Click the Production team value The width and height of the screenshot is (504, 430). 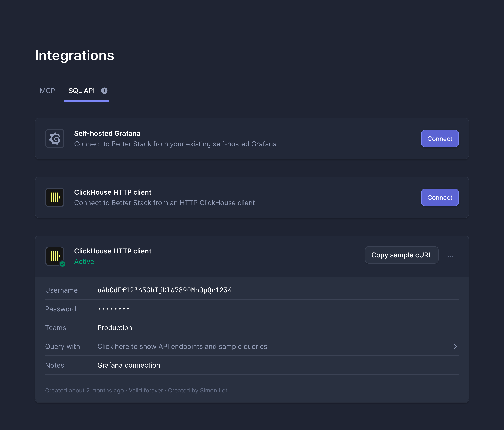115,328
